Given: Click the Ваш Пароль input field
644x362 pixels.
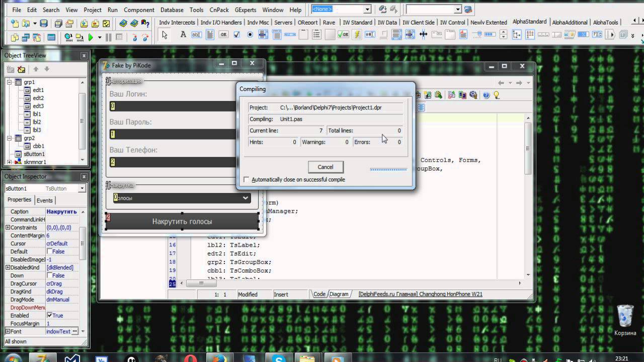Looking at the screenshot, I should pos(173,134).
